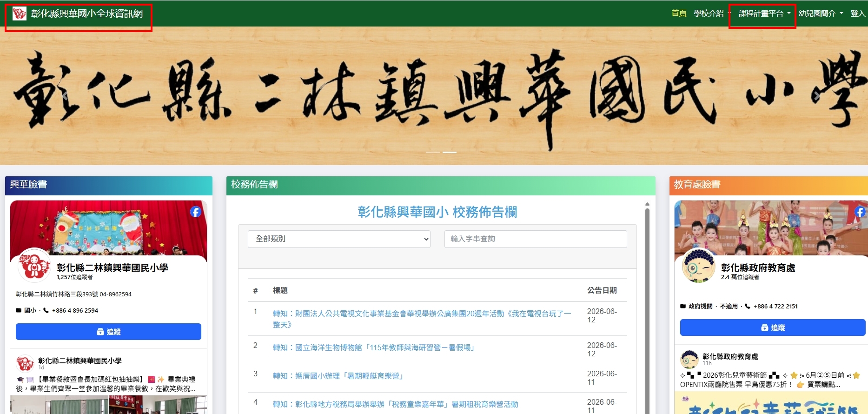
Task: Open the 彰化縣二林鎮興華國民小學 post author name
Action: click(80, 361)
